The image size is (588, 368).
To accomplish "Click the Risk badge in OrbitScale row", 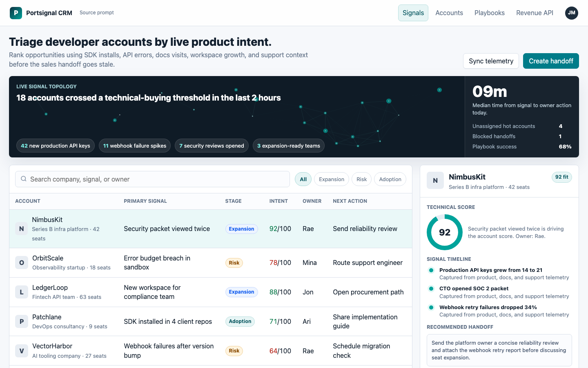I will pyautogui.click(x=234, y=263).
